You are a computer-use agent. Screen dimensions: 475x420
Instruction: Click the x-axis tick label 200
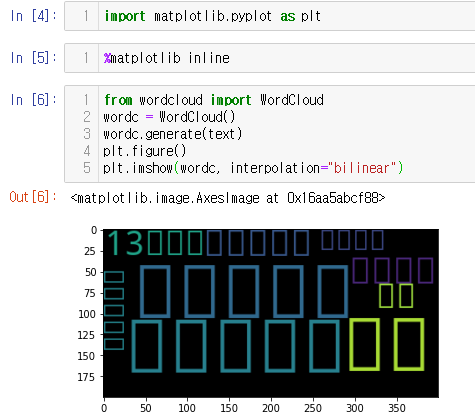coord(271,408)
